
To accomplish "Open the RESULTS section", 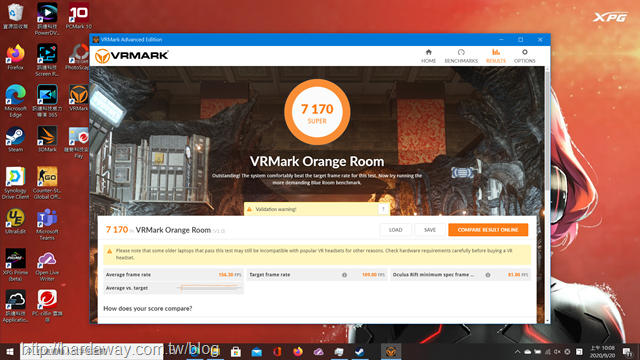I will click(496, 56).
